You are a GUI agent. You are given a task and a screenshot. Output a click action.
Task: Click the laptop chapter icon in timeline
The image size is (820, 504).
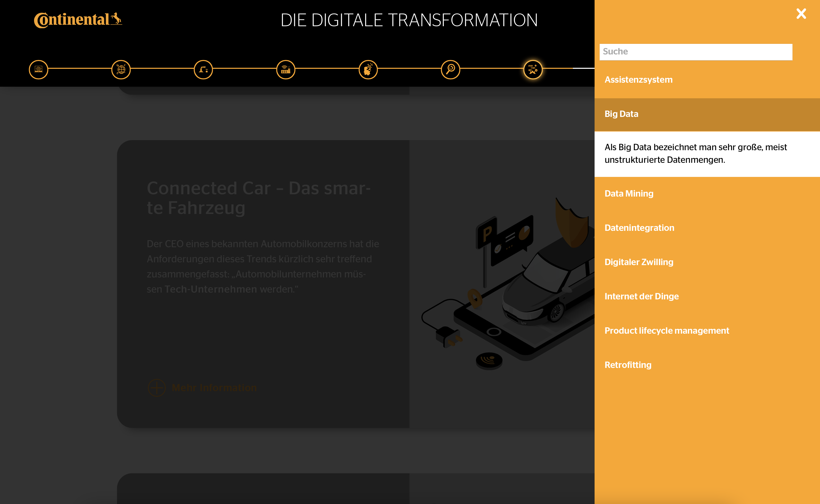(x=38, y=69)
